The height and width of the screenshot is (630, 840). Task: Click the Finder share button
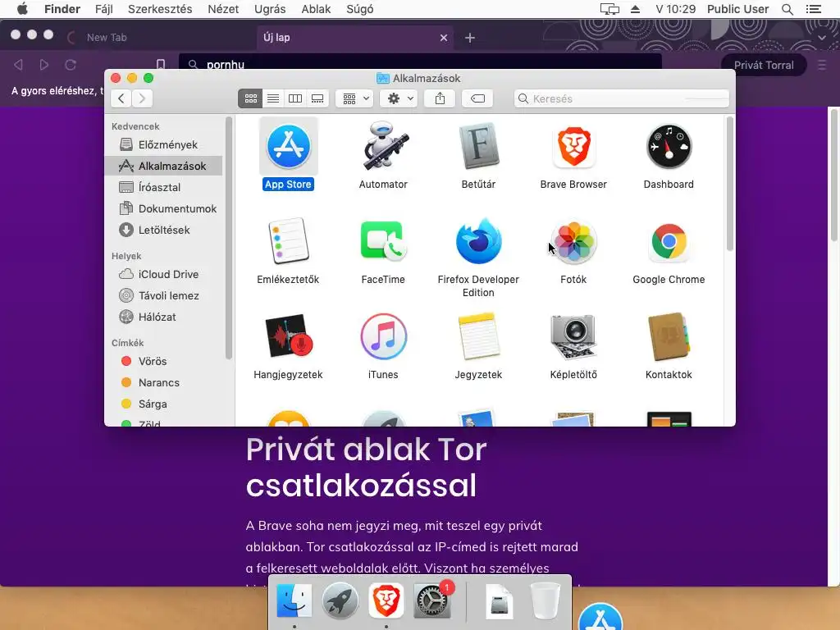[440, 98]
